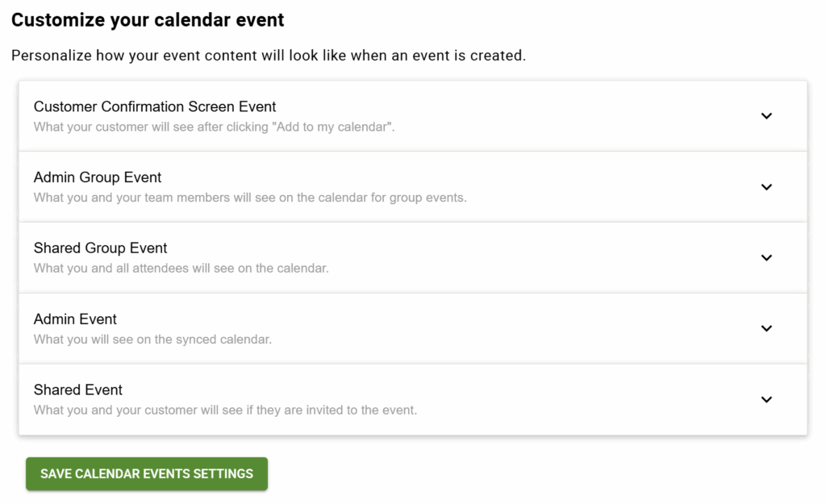This screenshot has width=826, height=504.
Task: Select the Admin Group Event panel title
Action: click(97, 177)
